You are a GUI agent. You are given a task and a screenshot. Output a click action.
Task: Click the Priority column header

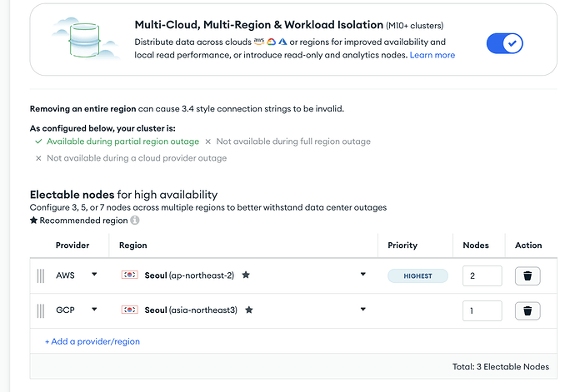(402, 246)
